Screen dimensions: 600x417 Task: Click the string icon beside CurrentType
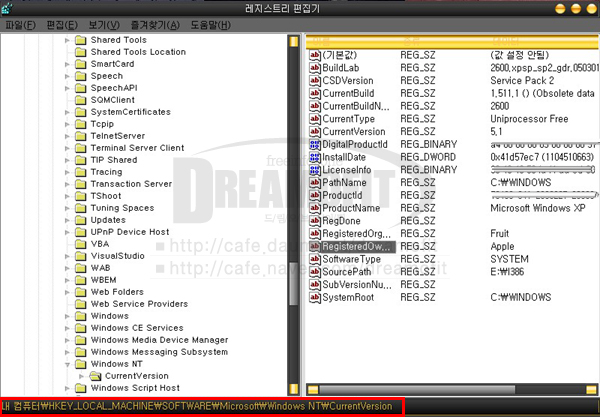315,119
